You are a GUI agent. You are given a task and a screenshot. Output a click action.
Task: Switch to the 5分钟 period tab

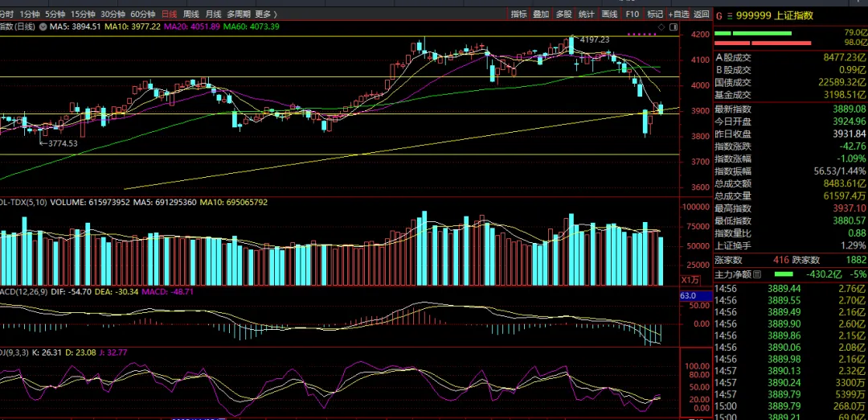(55, 14)
